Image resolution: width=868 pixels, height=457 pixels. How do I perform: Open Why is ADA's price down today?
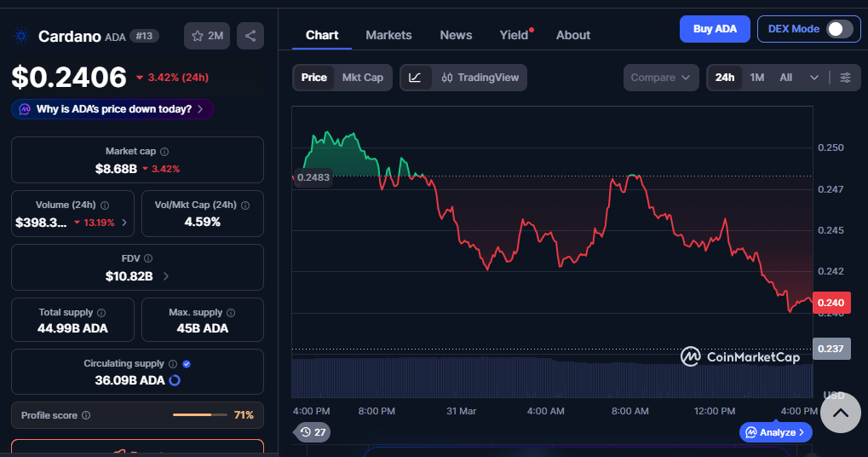(x=112, y=109)
